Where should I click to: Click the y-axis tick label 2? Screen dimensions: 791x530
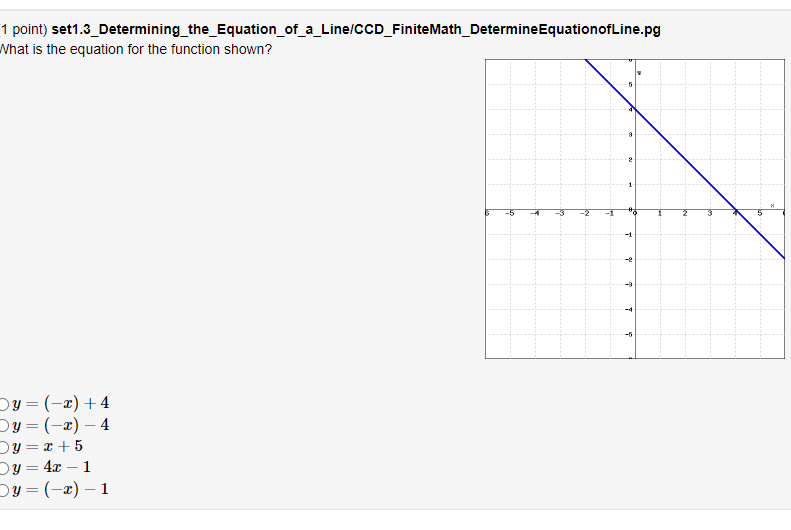coord(630,159)
